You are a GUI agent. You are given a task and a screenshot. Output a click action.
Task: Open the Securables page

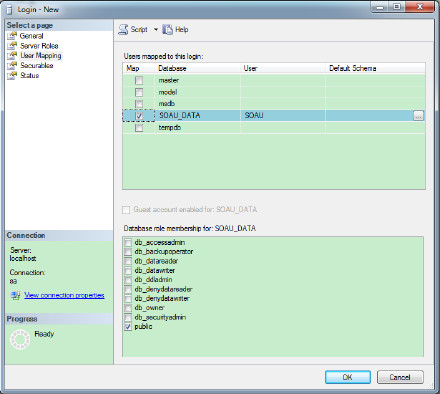click(x=37, y=65)
